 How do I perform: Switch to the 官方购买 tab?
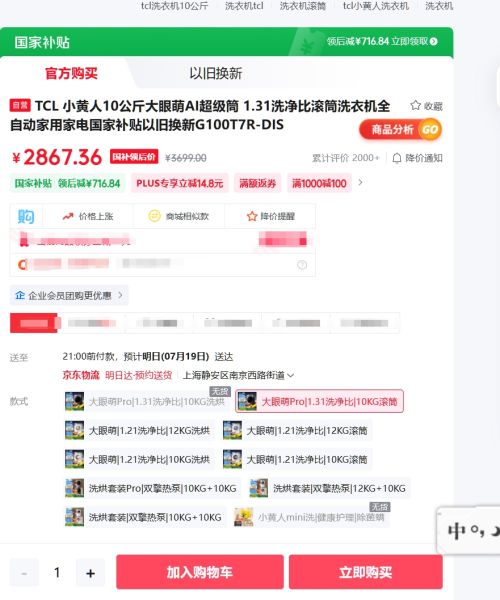pos(72,73)
